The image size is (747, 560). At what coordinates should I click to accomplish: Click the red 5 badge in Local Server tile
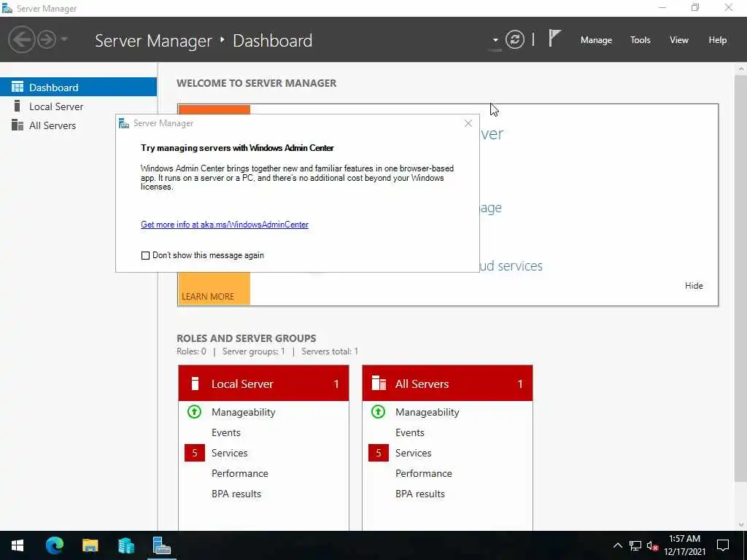[194, 453]
